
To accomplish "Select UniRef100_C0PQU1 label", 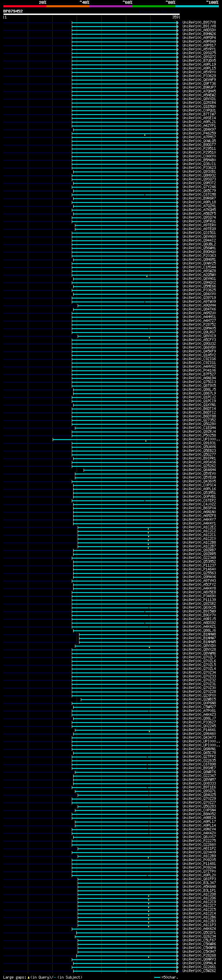I will point(199,110).
